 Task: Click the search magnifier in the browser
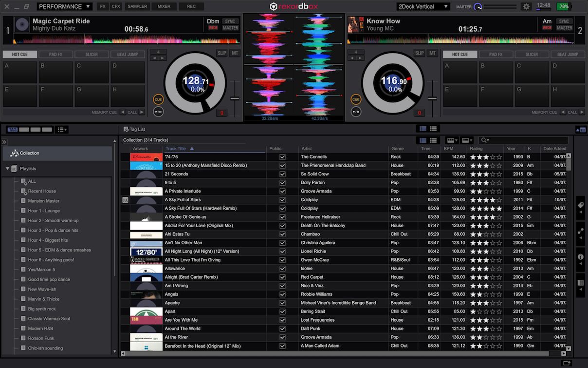pyautogui.click(x=483, y=140)
